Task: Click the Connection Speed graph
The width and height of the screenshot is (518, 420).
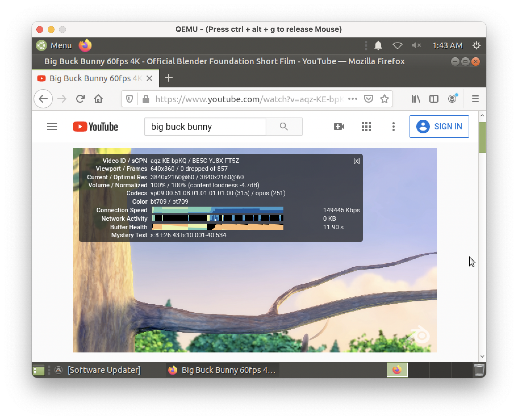Action: [218, 210]
